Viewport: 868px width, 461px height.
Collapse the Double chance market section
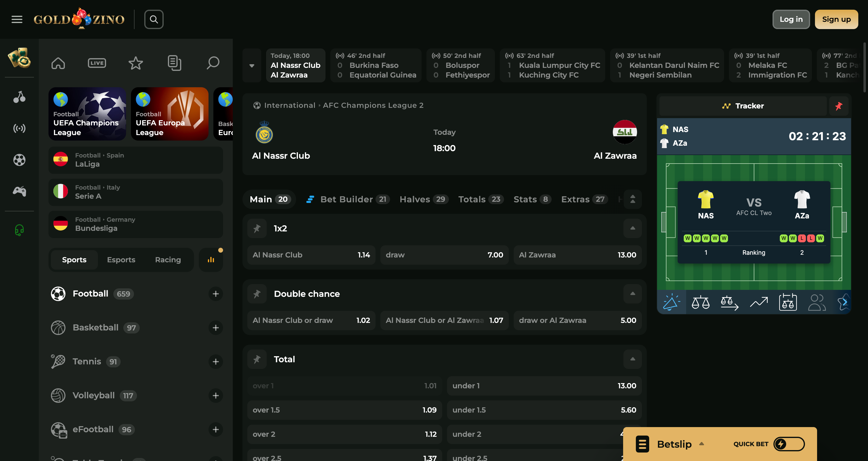(633, 294)
